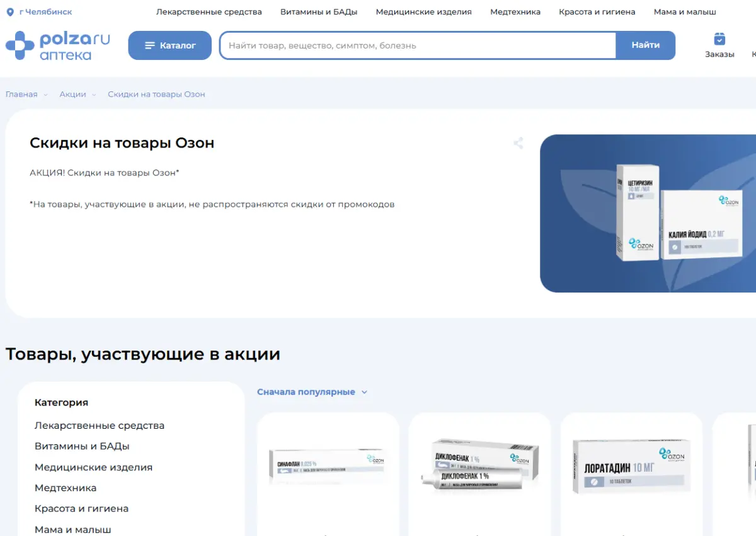Open the Сначала популярные sort dropdown
756x536 pixels.
[x=312, y=392]
